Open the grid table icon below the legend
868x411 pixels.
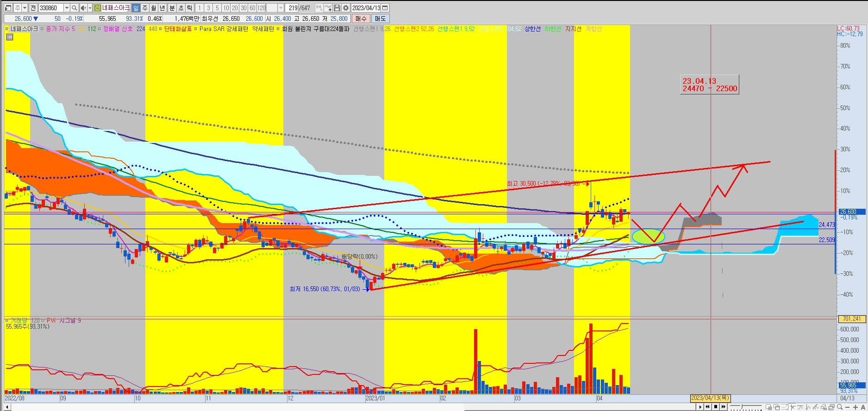(9, 37)
